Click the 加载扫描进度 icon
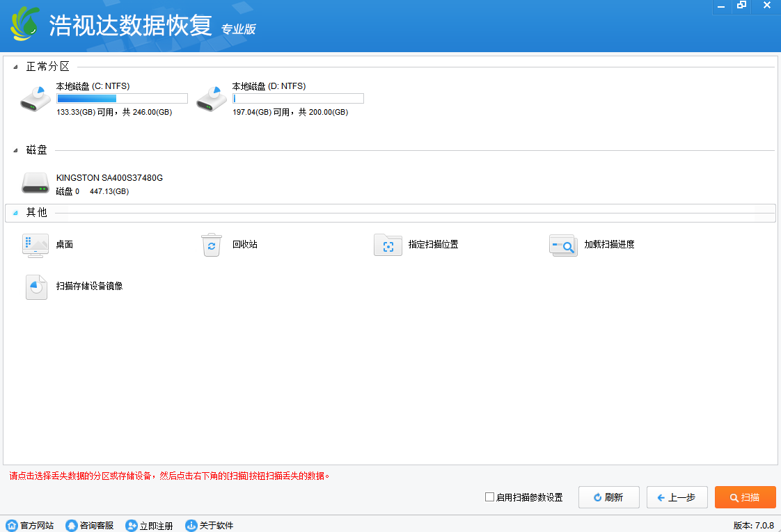 coord(563,245)
